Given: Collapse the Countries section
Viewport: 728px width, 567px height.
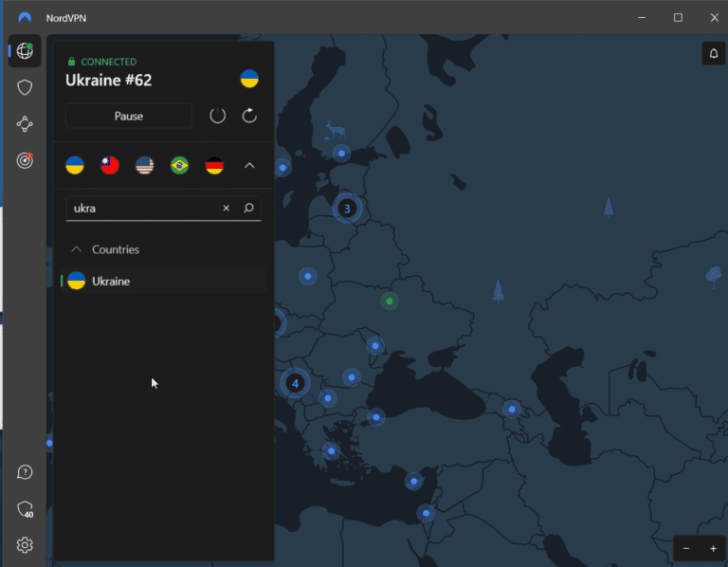Looking at the screenshot, I should pyautogui.click(x=76, y=249).
